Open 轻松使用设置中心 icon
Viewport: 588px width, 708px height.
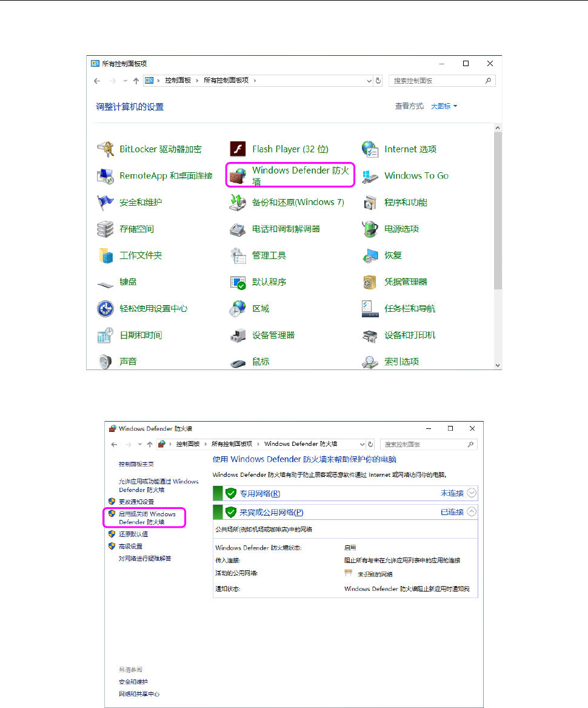click(105, 309)
